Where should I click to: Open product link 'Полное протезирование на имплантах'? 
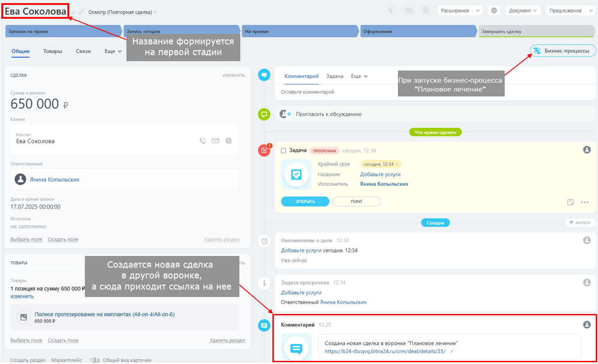105,314
